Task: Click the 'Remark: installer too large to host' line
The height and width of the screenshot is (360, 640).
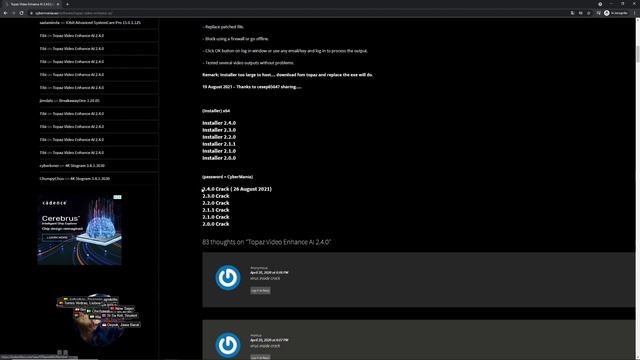Action: point(287,75)
